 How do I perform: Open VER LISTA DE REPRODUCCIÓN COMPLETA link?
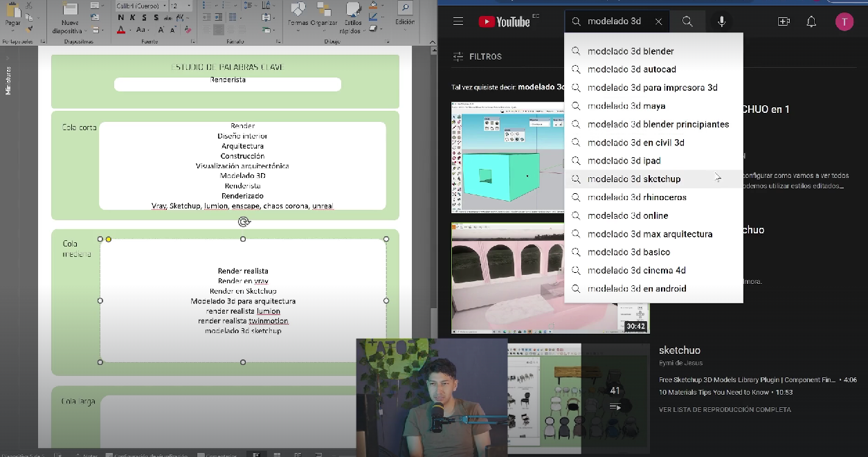[725, 410]
